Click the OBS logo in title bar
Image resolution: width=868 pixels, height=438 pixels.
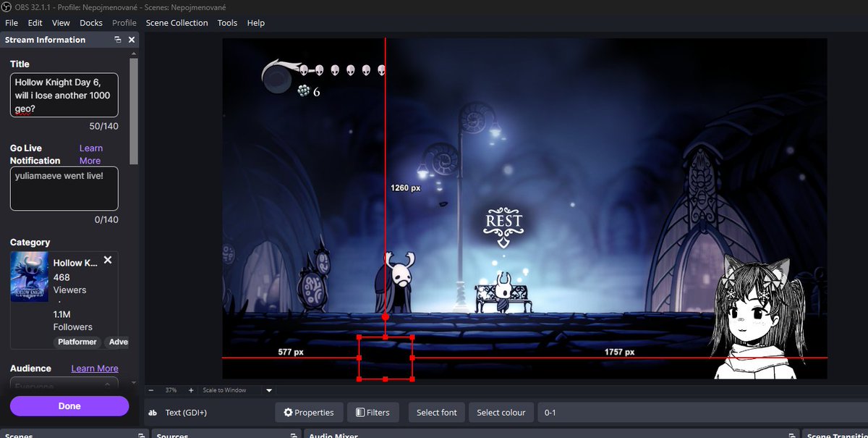pyautogui.click(x=7, y=7)
